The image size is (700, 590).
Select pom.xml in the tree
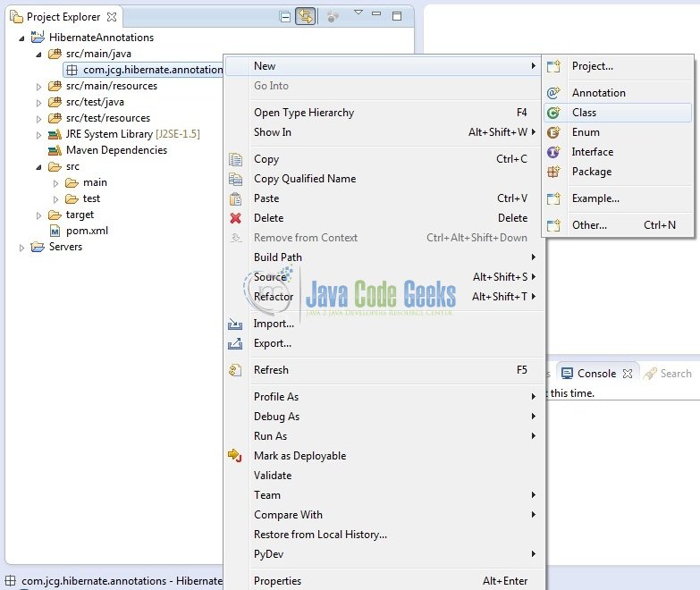[x=87, y=231]
